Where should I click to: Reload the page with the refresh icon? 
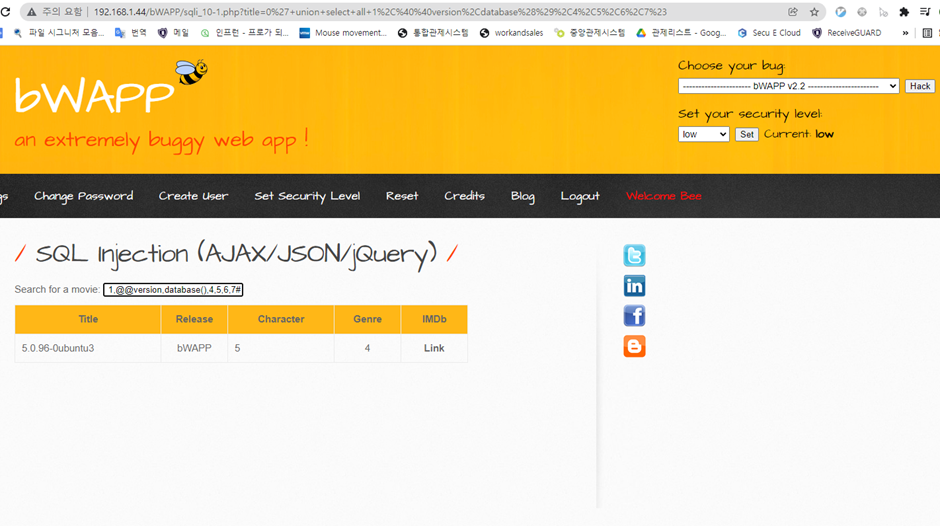(5, 12)
